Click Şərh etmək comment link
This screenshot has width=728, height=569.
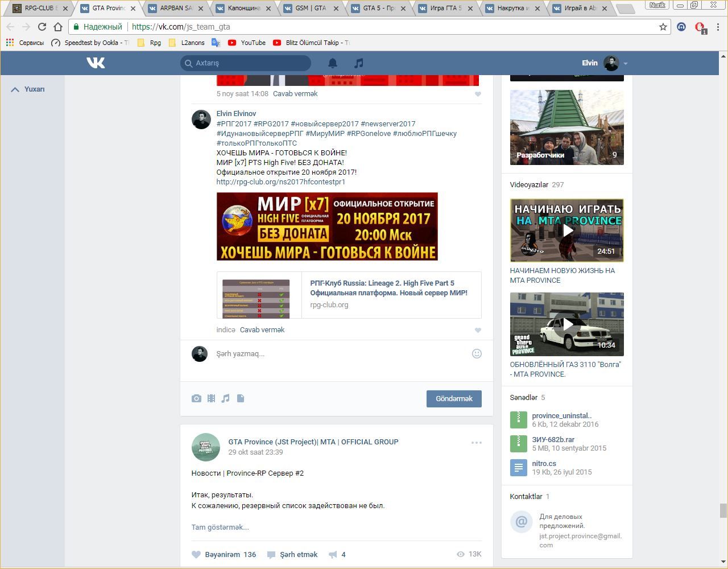[x=292, y=554]
